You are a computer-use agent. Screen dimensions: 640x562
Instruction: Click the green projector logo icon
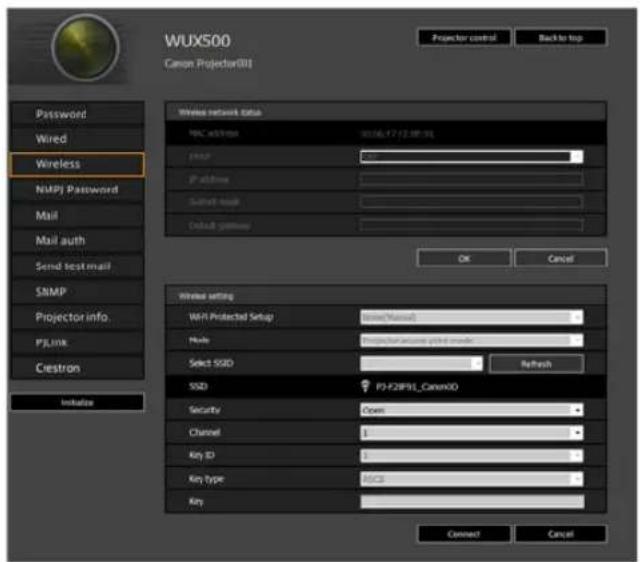coord(85,48)
